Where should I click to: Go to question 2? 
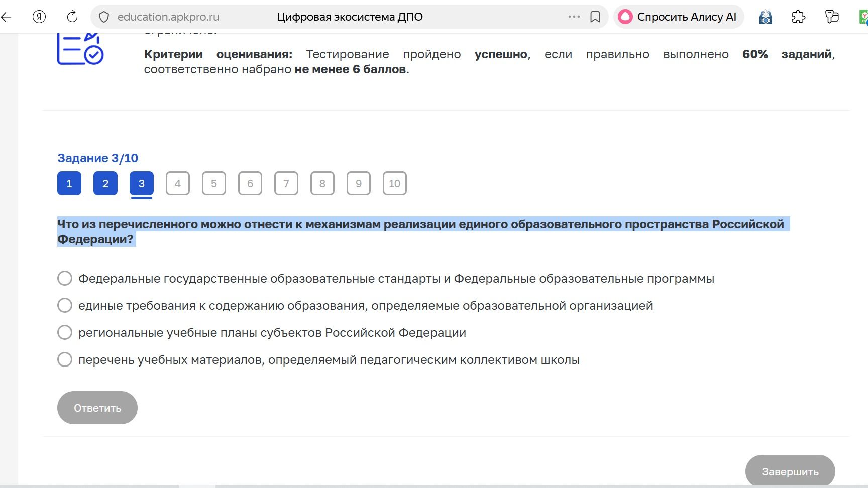[105, 183]
